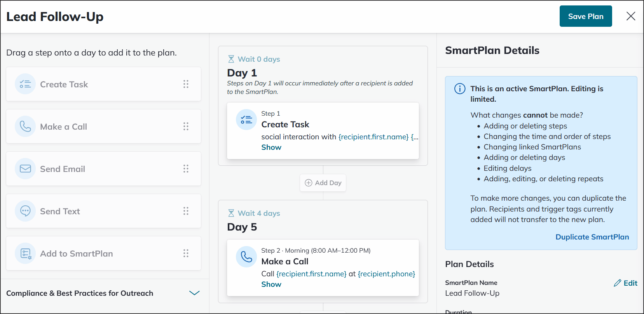The image size is (644, 314).
Task: Click the Lead Follow-Up page title
Action: 55,17
